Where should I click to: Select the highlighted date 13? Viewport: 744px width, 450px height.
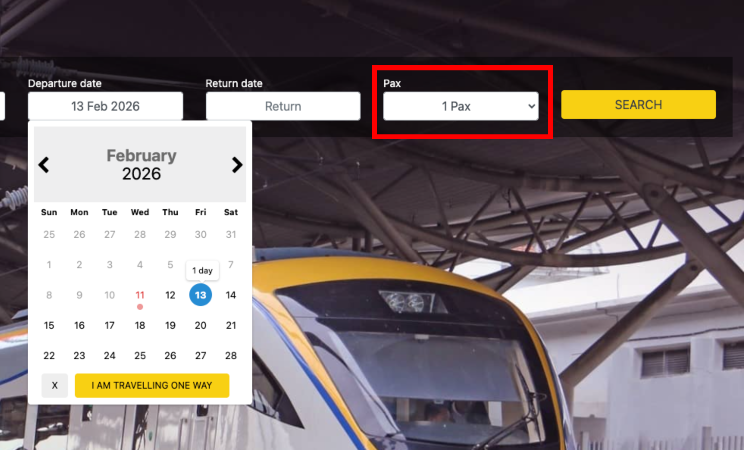coord(201,295)
